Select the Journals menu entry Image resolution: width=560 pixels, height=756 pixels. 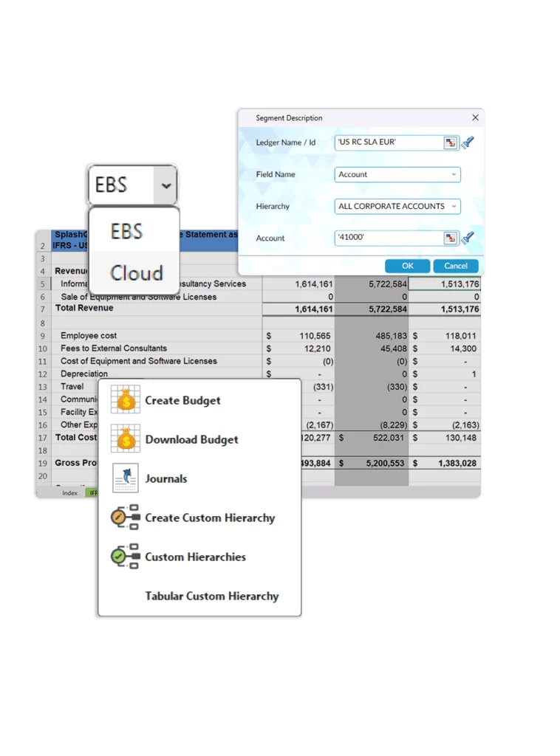coord(199,478)
